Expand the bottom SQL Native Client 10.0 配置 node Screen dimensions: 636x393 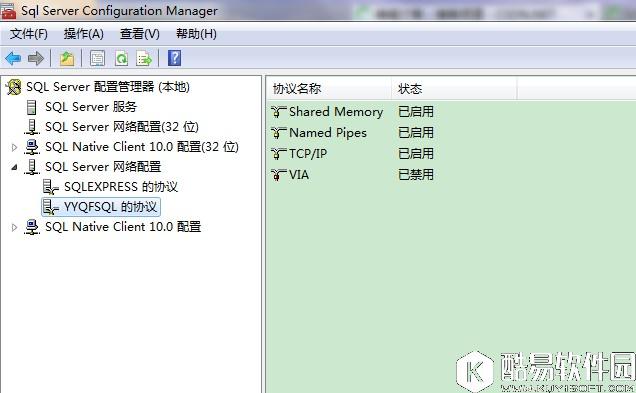click(x=14, y=227)
